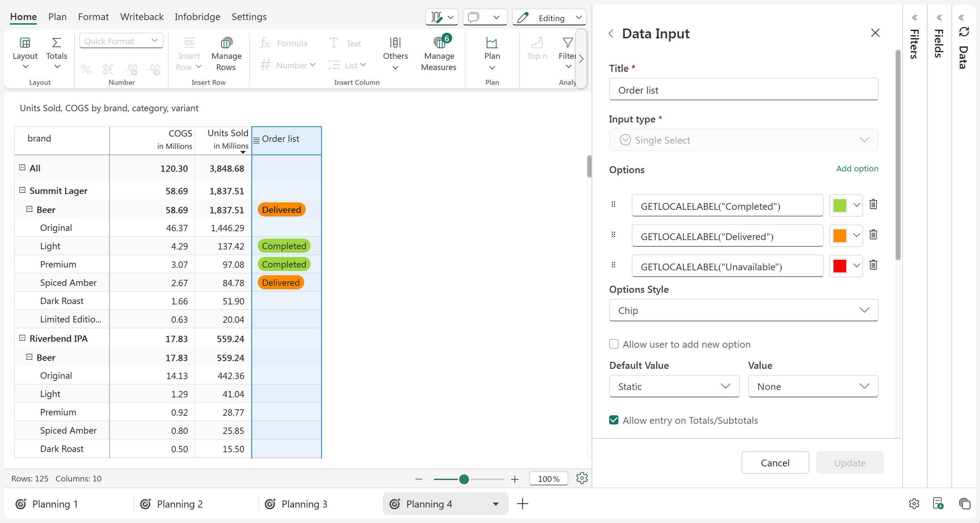The image size is (980, 523).
Task: Enable Allow user to add new option
Action: [x=614, y=344]
